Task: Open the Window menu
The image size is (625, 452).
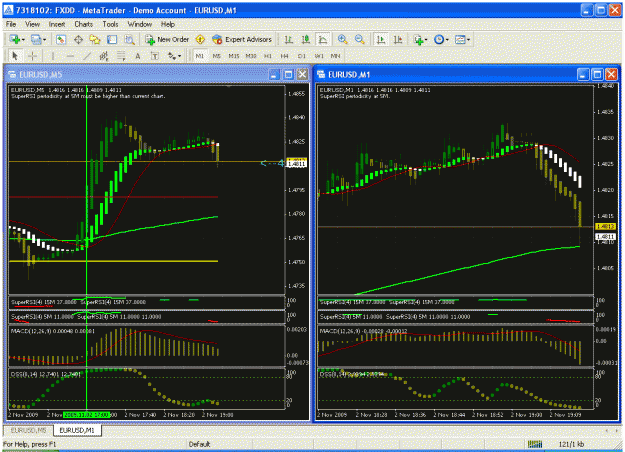Action: [140, 24]
